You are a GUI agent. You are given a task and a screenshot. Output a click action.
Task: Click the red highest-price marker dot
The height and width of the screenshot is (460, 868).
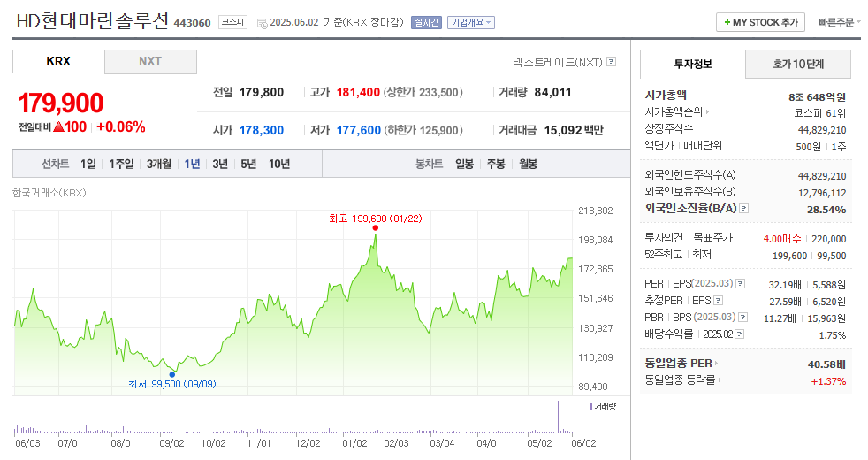[376, 227]
